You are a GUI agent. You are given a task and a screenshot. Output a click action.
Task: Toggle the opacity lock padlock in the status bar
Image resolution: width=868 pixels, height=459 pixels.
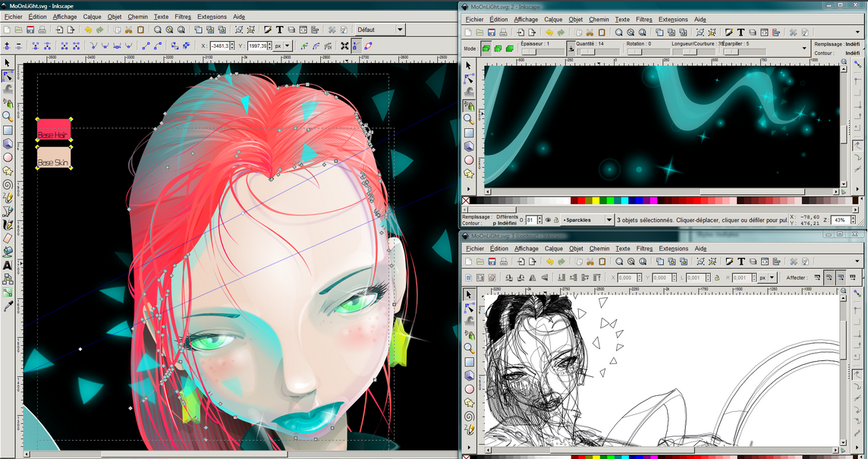(x=557, y=220)
